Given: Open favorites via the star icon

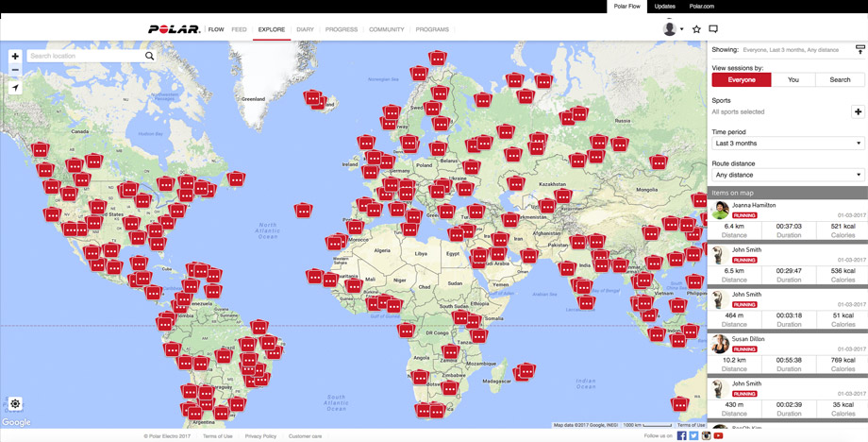Looking at the screenshot, I should click(696, 29).
